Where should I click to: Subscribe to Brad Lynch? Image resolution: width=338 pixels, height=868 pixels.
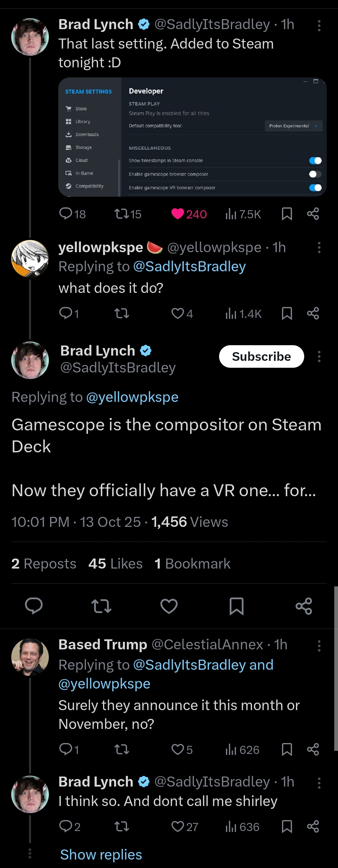(261, 356)
